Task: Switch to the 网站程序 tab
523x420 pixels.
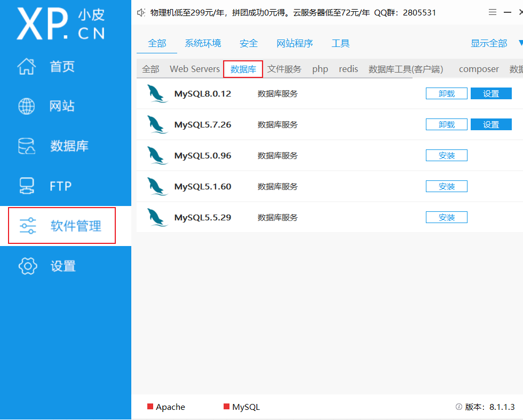Action: click(295, 43)
